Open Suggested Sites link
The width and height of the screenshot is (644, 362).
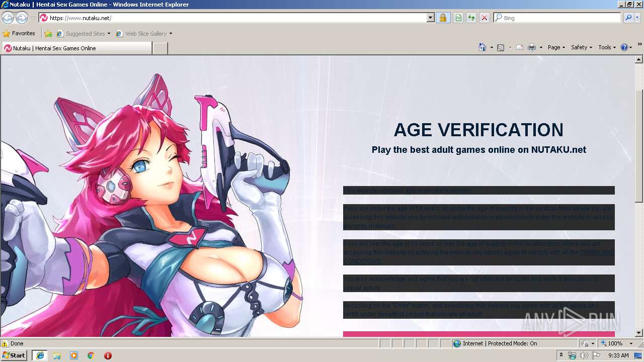pos(80,34)
